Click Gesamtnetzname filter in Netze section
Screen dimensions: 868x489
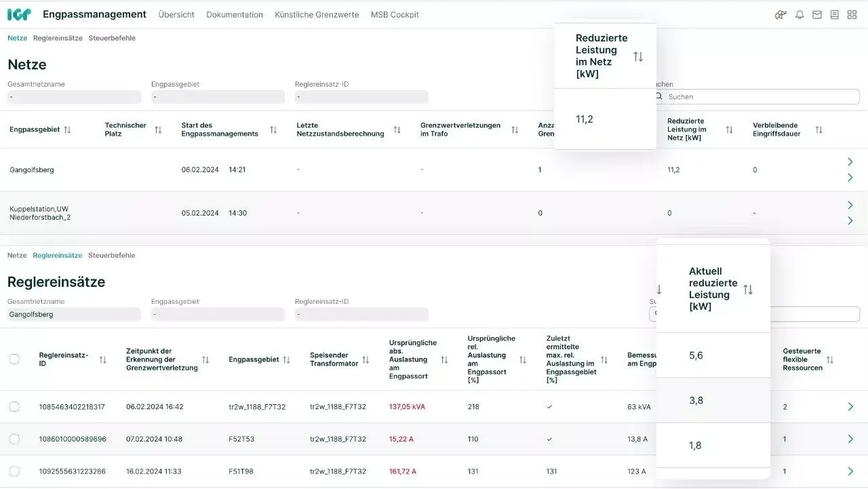[x=75, y=97]
